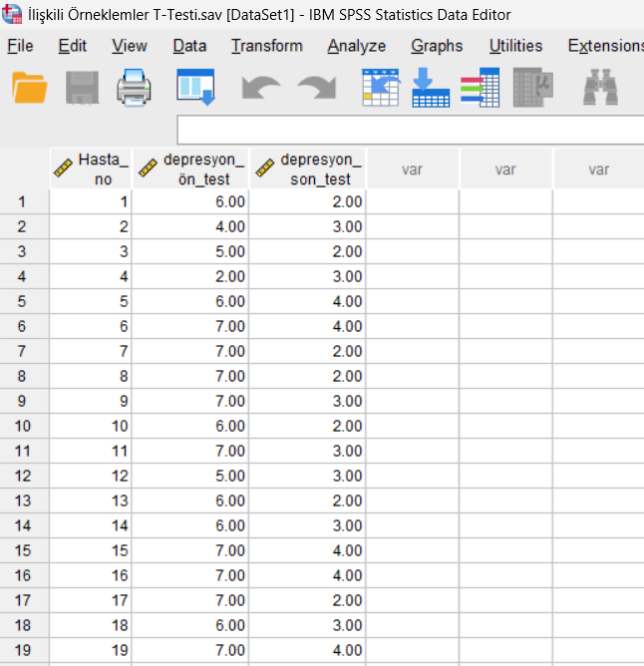This screenshot has width=644, height=666.
Task: Click the Go to case icon
Action: tap(380, 88)
